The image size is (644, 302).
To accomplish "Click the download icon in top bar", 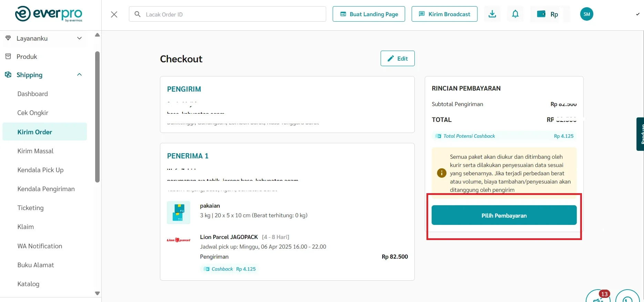I will point(492,14).
